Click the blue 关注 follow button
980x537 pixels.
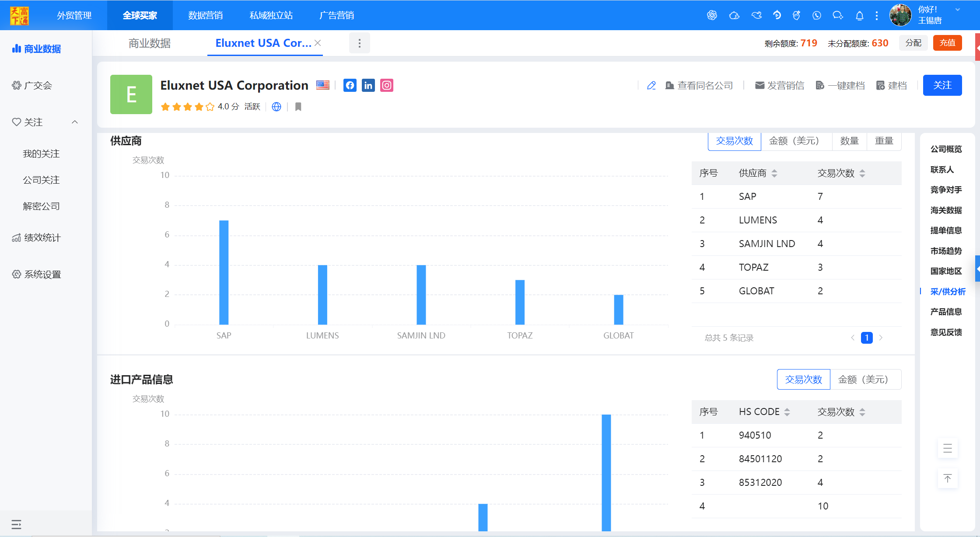pyautogui.click(x=942, y=85)
